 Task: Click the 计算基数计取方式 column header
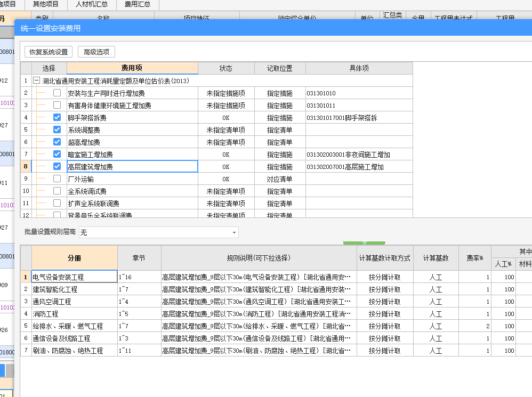pyautogui.click(x=385, y=258)
